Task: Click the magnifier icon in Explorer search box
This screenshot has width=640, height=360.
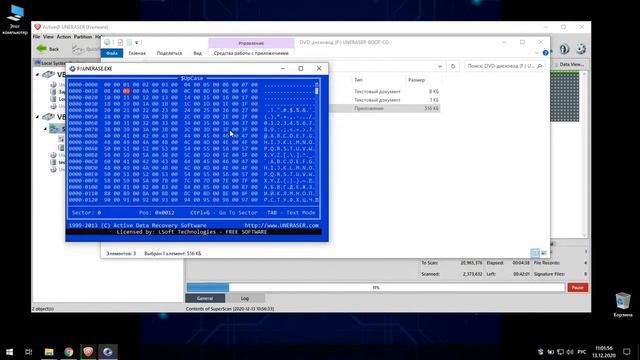Action: coord(539,66)
